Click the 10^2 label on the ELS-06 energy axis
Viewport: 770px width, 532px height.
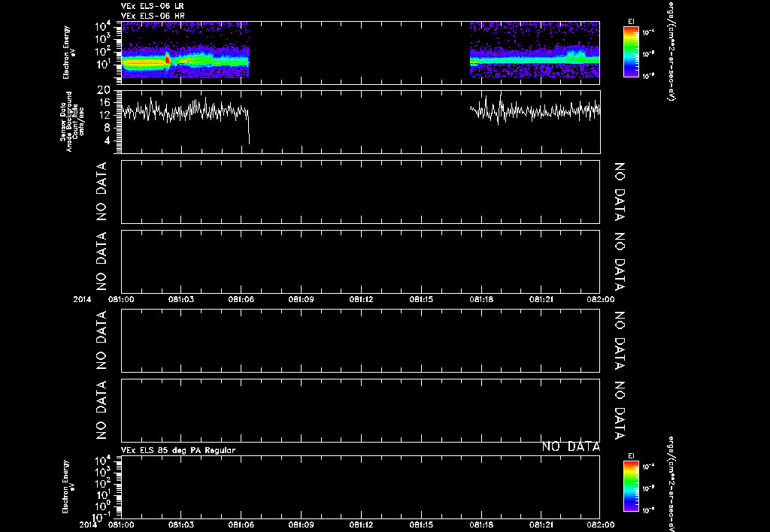tap(104, 52)
